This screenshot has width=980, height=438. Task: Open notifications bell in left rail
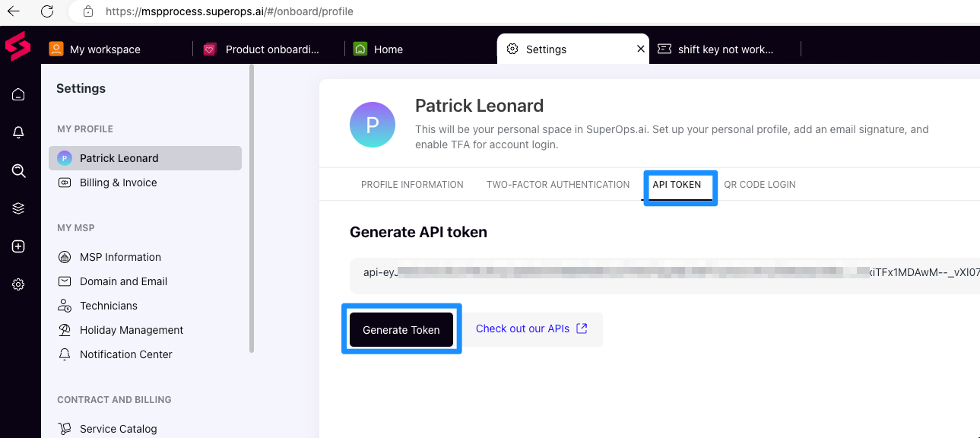(18, 132)
